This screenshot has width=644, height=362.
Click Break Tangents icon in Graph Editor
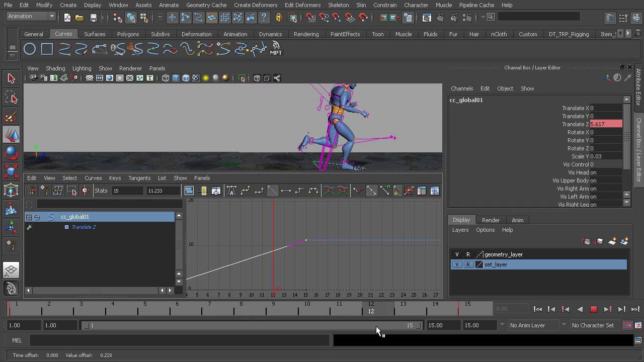tap(358, 191)
